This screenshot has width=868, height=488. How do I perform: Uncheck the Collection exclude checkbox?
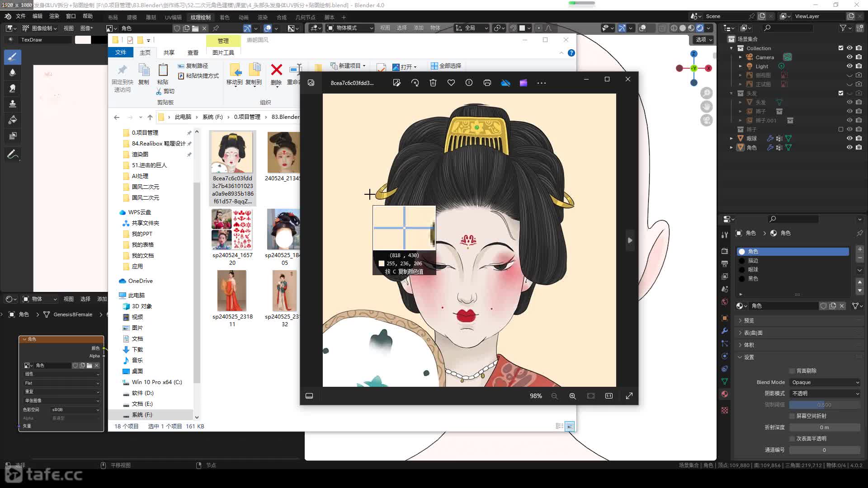coord(841,48)
